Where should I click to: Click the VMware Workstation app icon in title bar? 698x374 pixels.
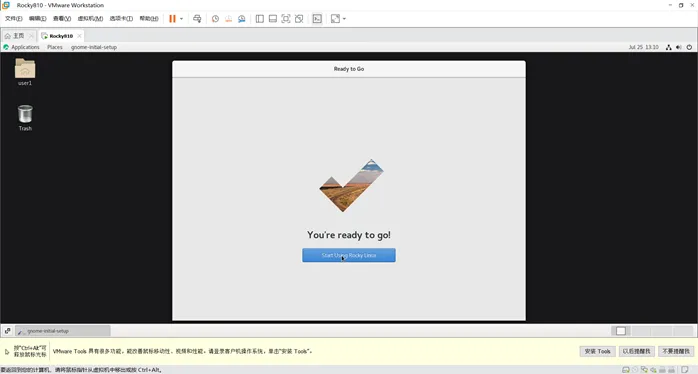point(6,5)
